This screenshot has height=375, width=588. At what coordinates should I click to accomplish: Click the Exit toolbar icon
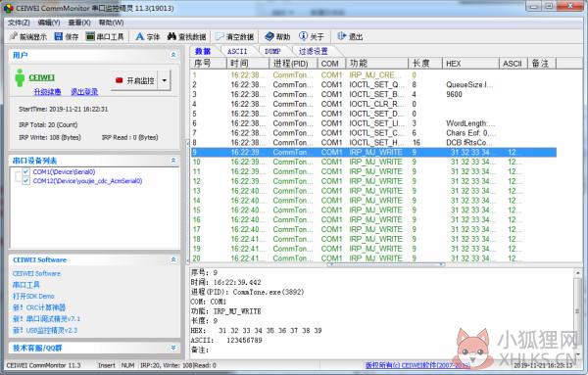coord(341,36)
